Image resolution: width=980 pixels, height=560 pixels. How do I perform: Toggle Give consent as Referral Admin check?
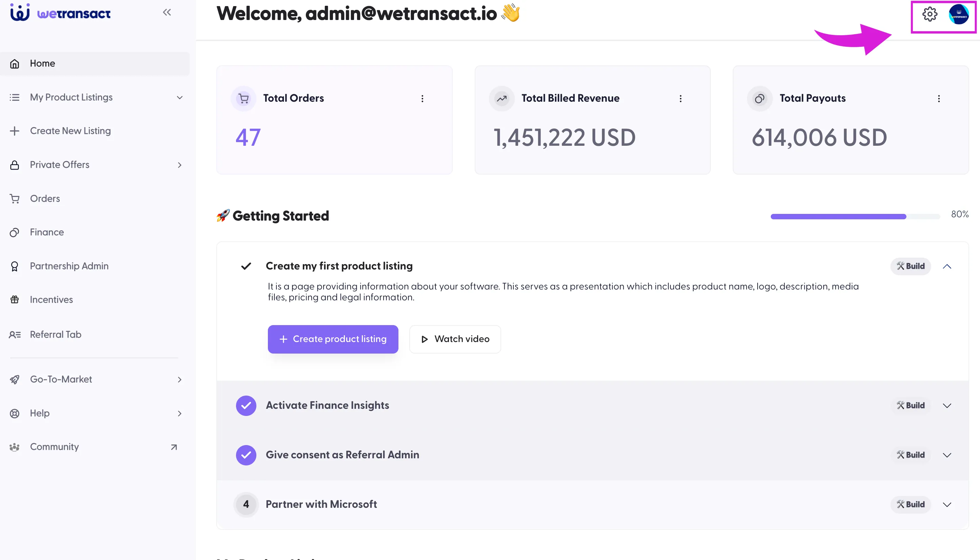click(x=246, y=455)
